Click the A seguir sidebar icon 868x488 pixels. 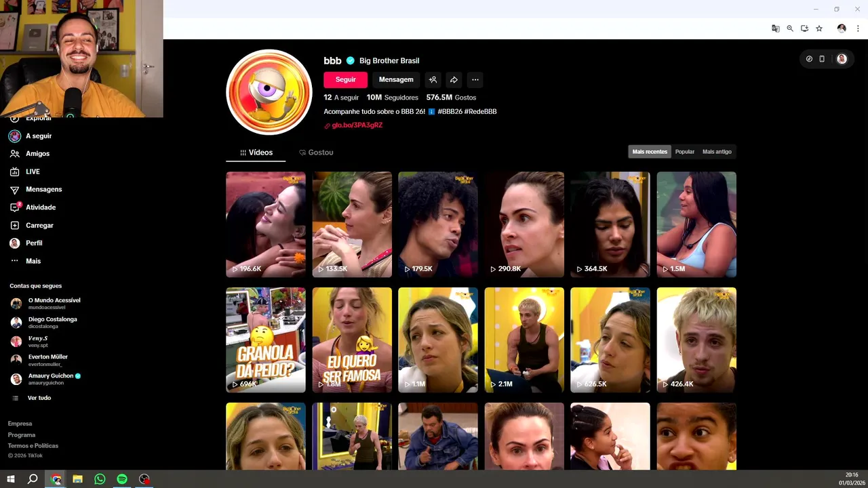click(14, 136)
